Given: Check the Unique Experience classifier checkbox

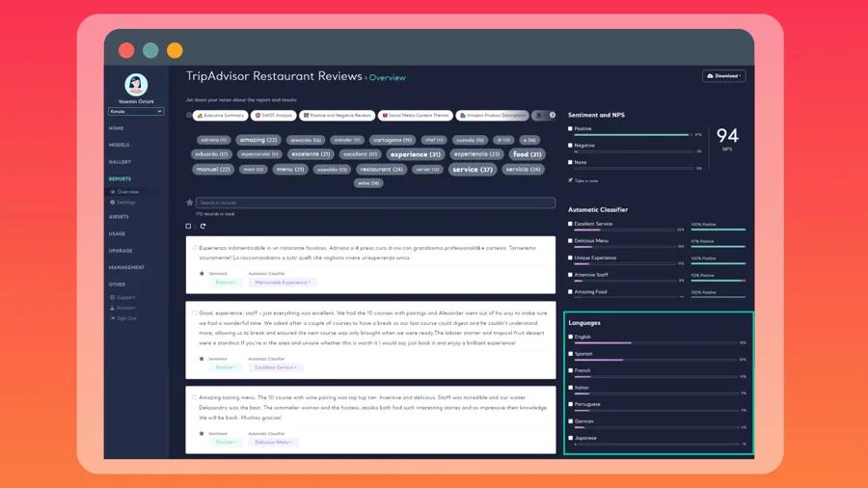Looking at the screenshot, I should click(570, 258).
